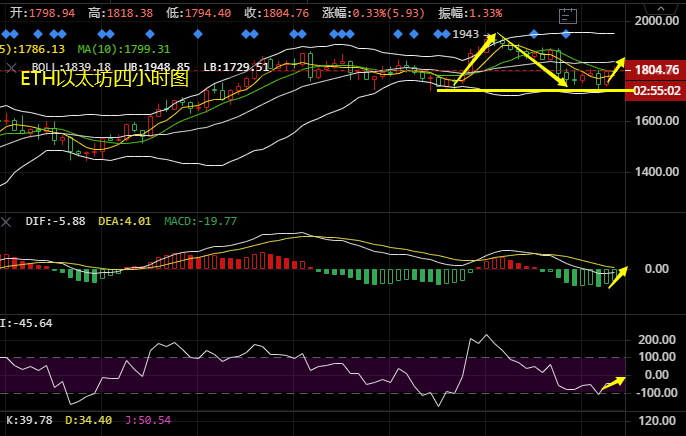Viewport: 686px width, 436px height.
Task: Click the candle countdown timer 02:55:02
Action: [x=657, y=90]
